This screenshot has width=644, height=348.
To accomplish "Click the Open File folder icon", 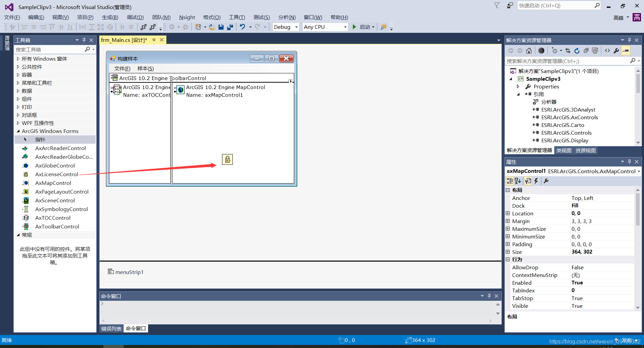I will (x=212, y=27).
